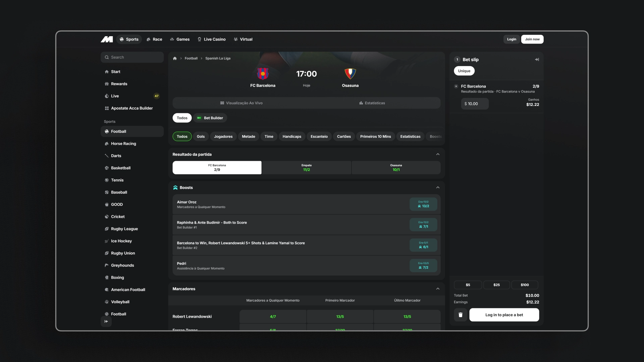Switch to Bet Builder tab
The height and width of the screenshot is (362, 644).
[210, 118]
